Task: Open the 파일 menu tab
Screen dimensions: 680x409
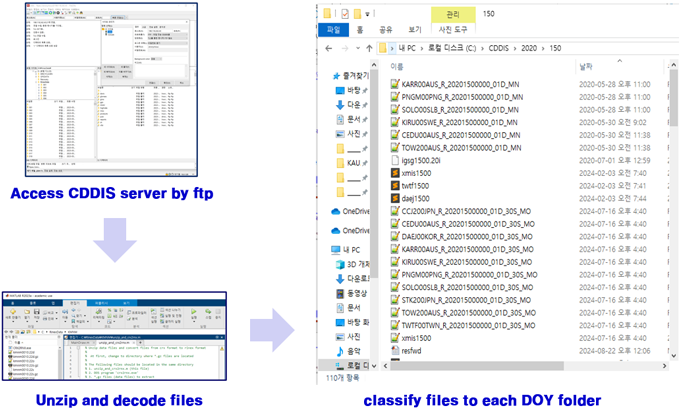Action: click(x=333, y=30)
